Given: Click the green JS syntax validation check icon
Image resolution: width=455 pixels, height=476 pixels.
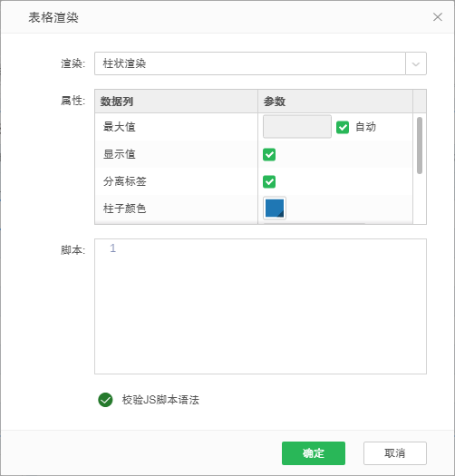Looking at the screenshot, I should (105, 400).
